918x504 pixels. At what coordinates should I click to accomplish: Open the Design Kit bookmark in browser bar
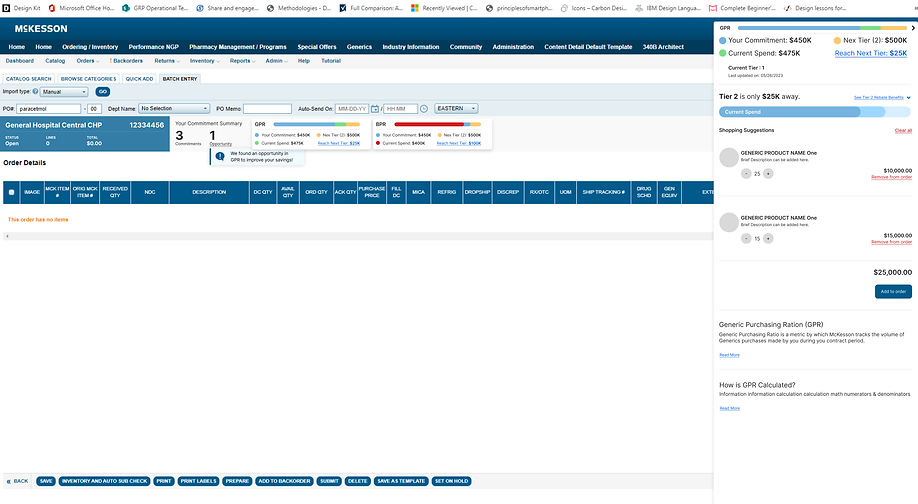click(x=22, y=8)
